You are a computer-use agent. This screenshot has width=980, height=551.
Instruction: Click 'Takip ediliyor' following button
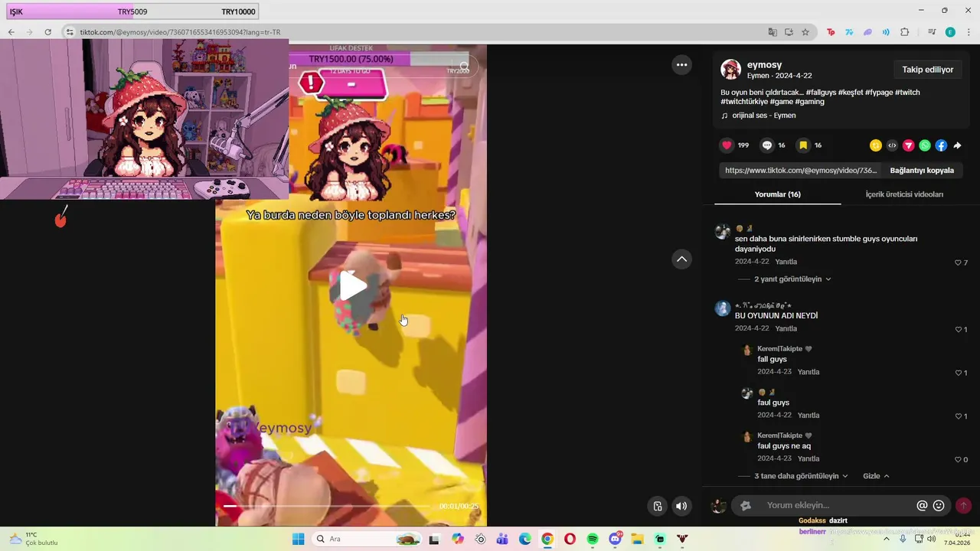tap(927, 70)
